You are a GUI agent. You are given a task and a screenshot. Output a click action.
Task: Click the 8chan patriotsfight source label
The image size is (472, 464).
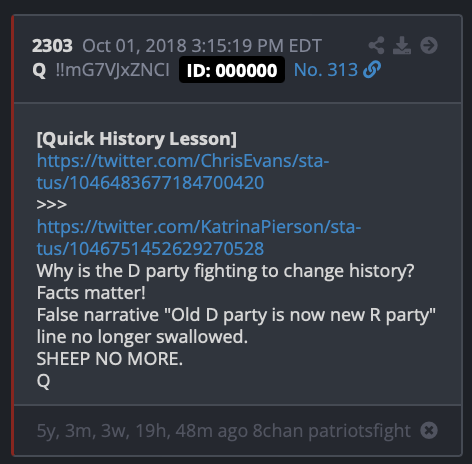332,430
